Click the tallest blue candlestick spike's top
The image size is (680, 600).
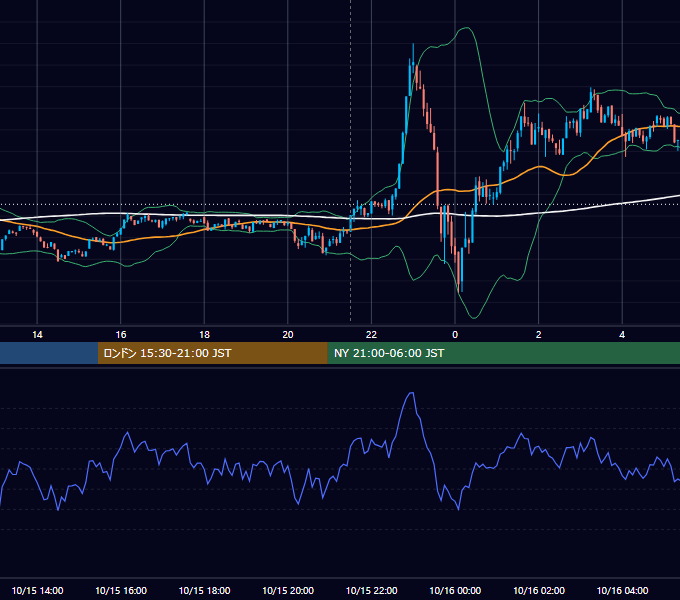coord(413,44)
